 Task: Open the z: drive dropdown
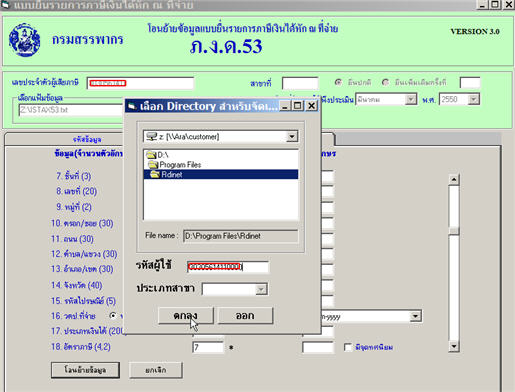292,136
